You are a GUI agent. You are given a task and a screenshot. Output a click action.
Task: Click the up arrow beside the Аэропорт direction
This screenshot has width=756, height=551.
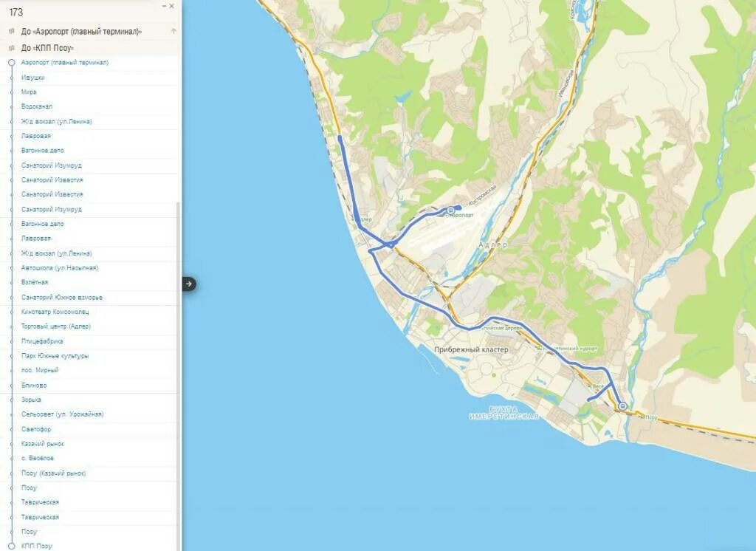(x=173, y=31)
